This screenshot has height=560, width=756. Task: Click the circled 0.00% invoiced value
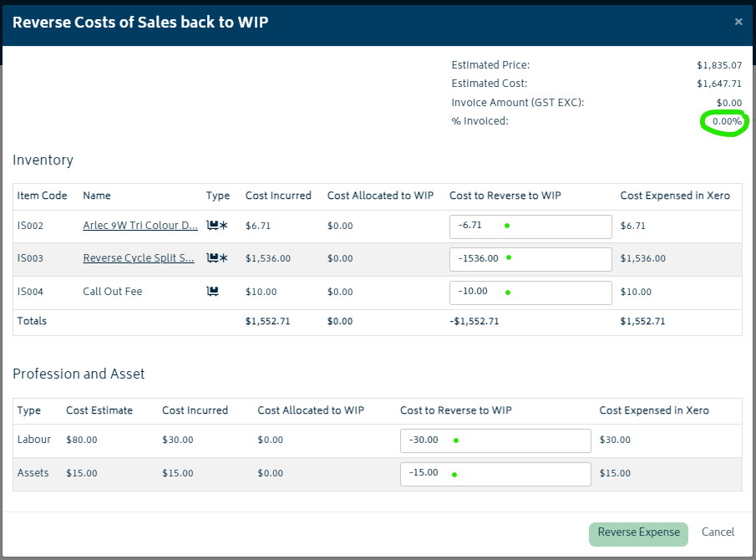click(727, 121)
